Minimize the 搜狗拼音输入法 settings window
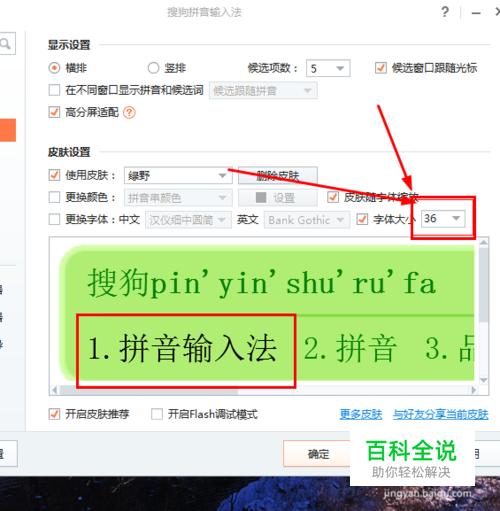 (x=476, y=13)
